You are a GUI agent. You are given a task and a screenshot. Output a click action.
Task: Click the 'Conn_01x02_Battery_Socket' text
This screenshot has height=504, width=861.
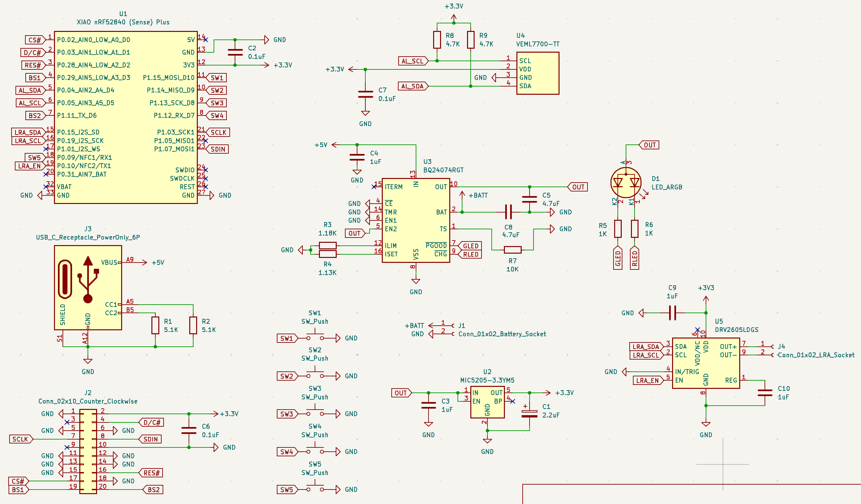[x=502, y=334]
